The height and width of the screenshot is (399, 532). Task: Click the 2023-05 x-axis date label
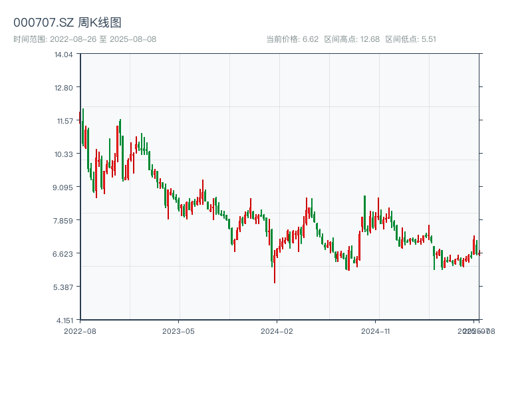click(x=178, y=331)
